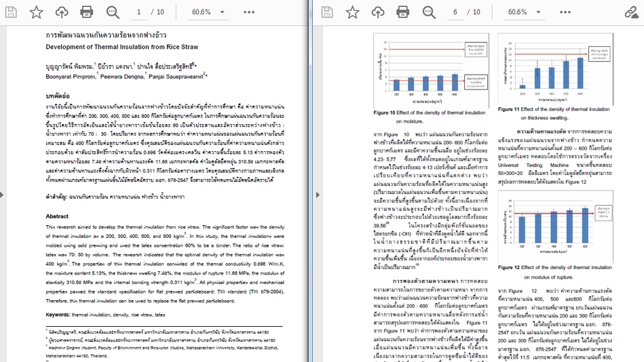This screenshot has height=362, width=644.
Task: Click the Figure 10 chart image
Action: tap(431, 71)
